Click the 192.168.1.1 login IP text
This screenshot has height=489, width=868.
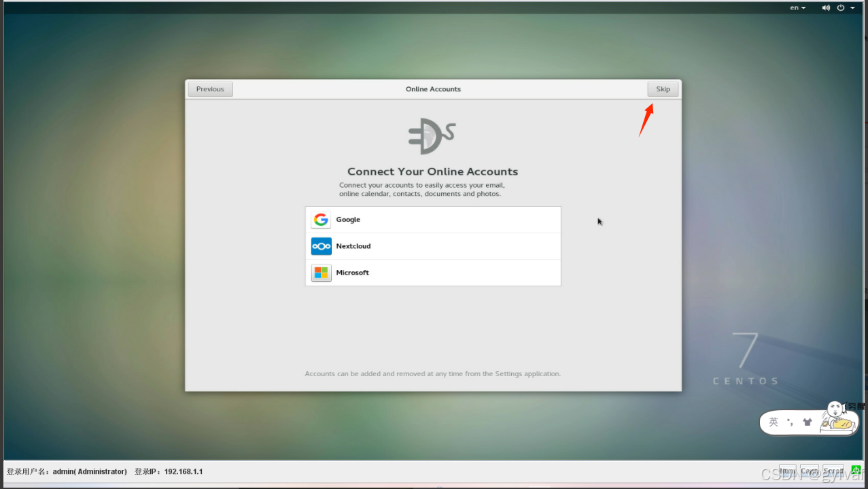pyautogui.click(x=184, y=471)
